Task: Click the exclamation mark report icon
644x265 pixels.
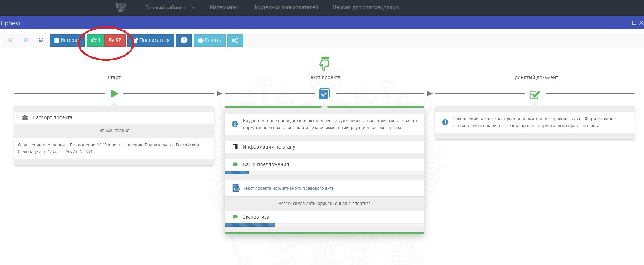Action: [x=184, y=40]
